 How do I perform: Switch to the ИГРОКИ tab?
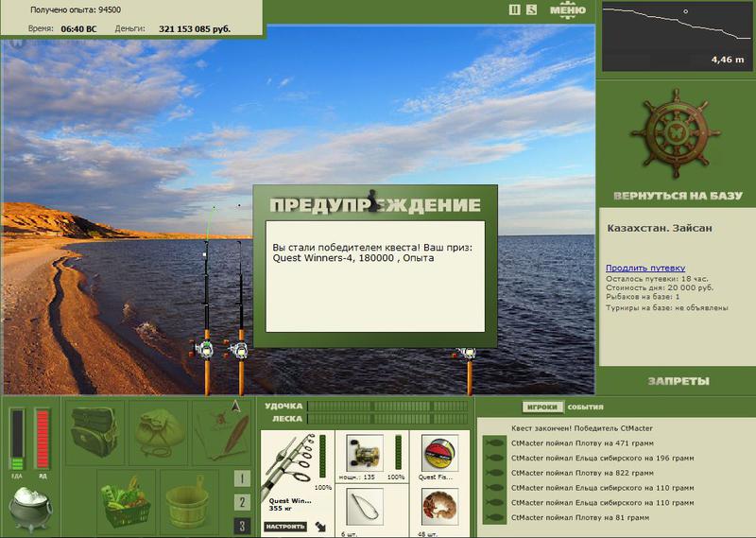pyautogui.click(x=541, y=408)
